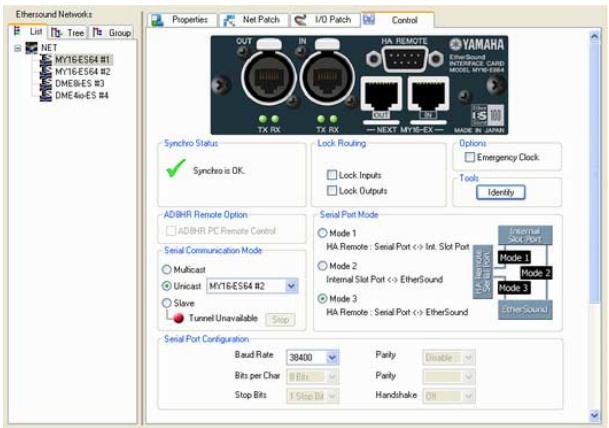The height and width of the screenshot is (428, 609).
Task: Open the Stop Bits dropdown
Action: pos(332,396)
